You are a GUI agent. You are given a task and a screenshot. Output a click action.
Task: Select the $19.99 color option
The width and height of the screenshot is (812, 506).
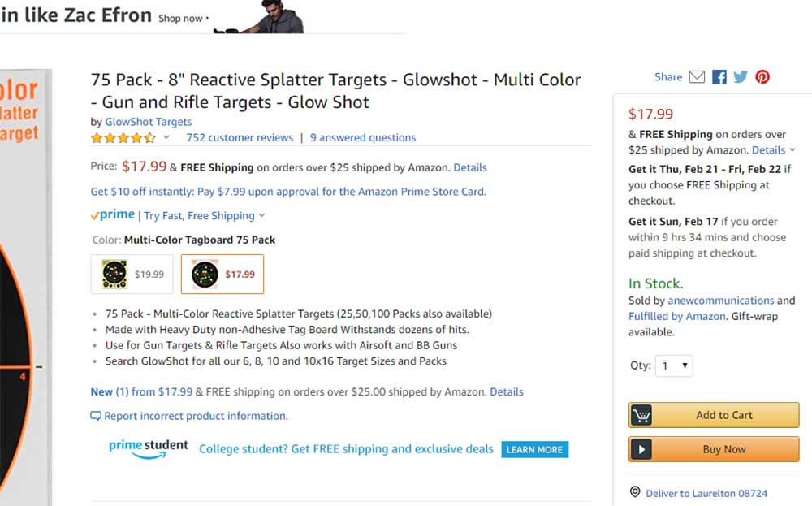click(x=132, y=275)
